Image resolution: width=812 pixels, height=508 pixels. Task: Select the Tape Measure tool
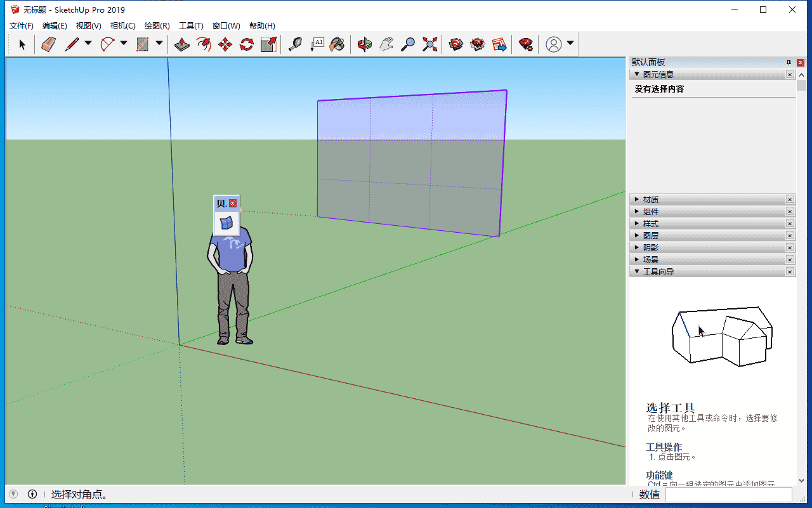pyautogui.click(x=295, y=44)
